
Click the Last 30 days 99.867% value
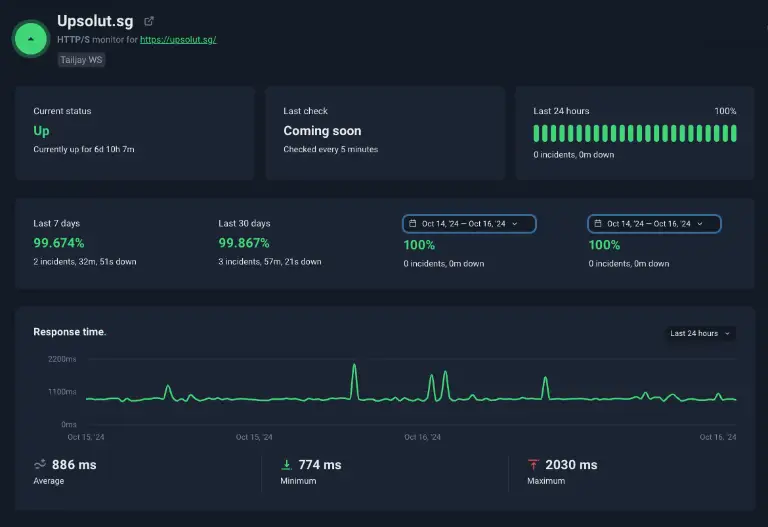coord(244,243)
